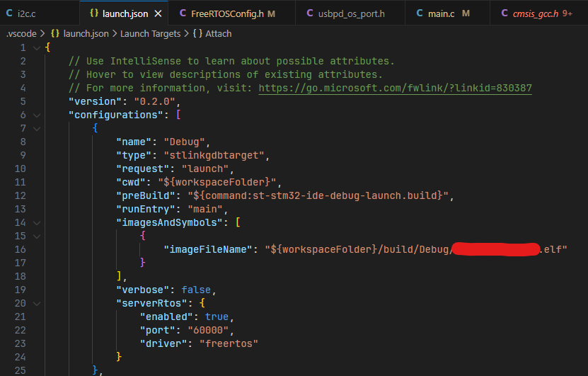Image resolution: width=588 pixels, height=376 pixels.
Task: Click the "version" key text
Action: pyautogui.click(x=96, y=102)
